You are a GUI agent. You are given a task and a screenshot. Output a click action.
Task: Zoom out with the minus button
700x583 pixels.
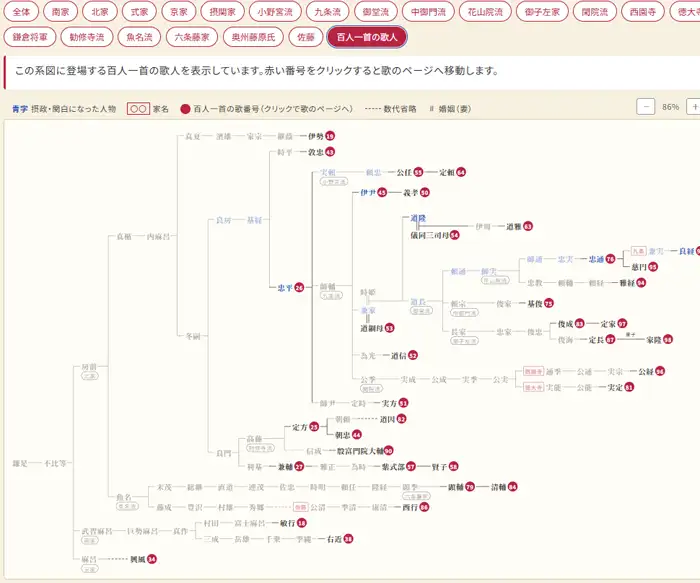(646, 107)
